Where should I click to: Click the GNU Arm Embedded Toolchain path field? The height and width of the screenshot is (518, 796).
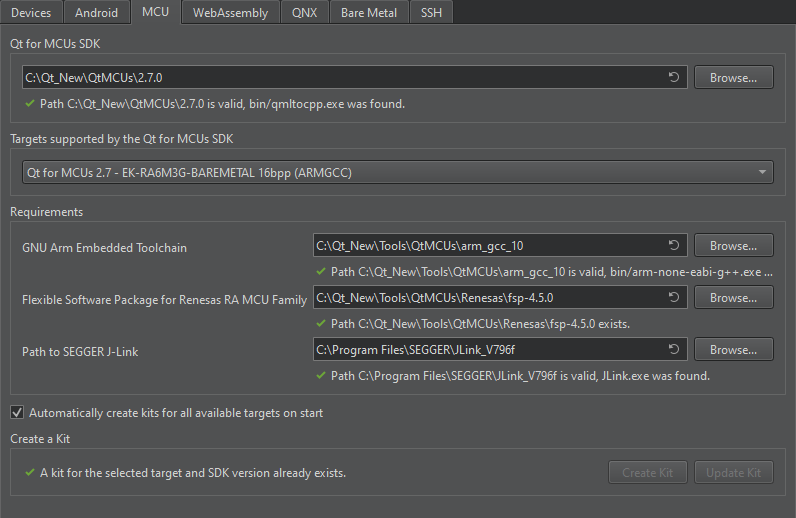485,246
